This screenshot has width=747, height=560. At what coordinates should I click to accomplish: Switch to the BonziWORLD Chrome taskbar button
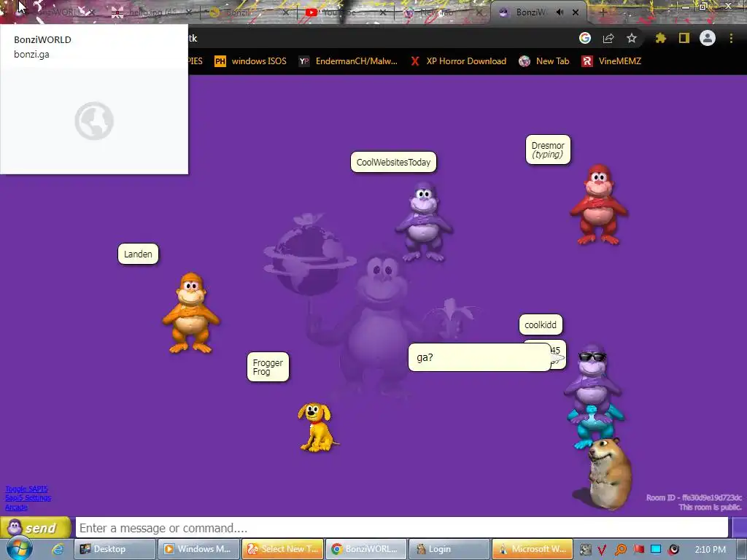coord(366,549)
